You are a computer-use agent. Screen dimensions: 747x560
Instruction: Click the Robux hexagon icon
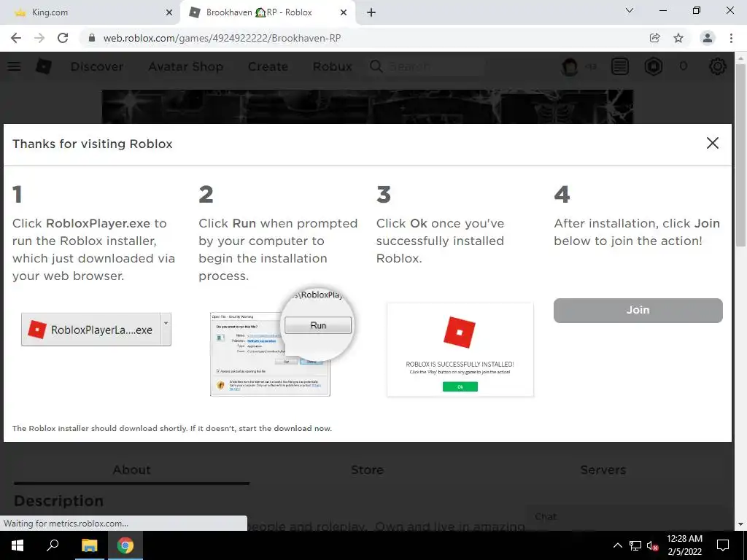point(654,66)
